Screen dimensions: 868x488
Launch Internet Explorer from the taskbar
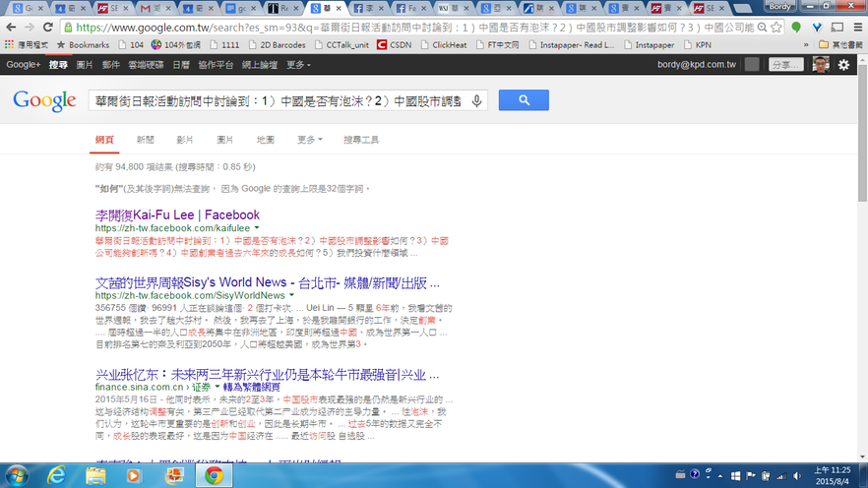pos(56,476)
